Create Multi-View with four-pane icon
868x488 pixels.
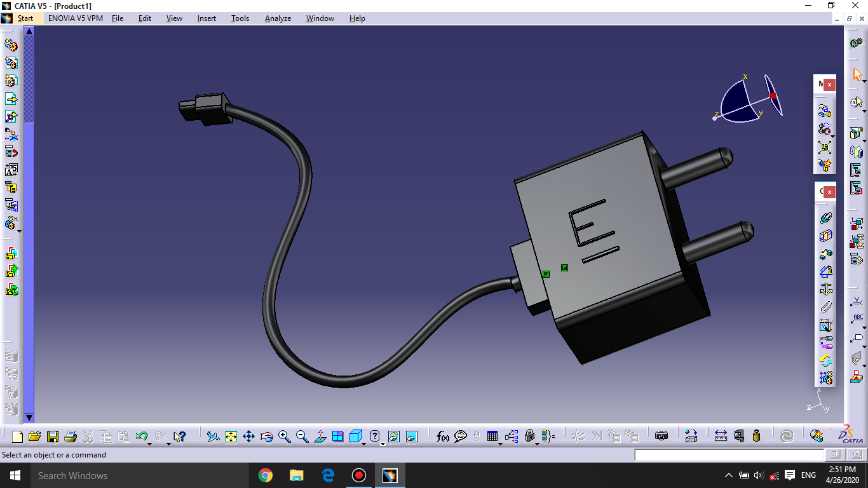[x=337, y=437]
